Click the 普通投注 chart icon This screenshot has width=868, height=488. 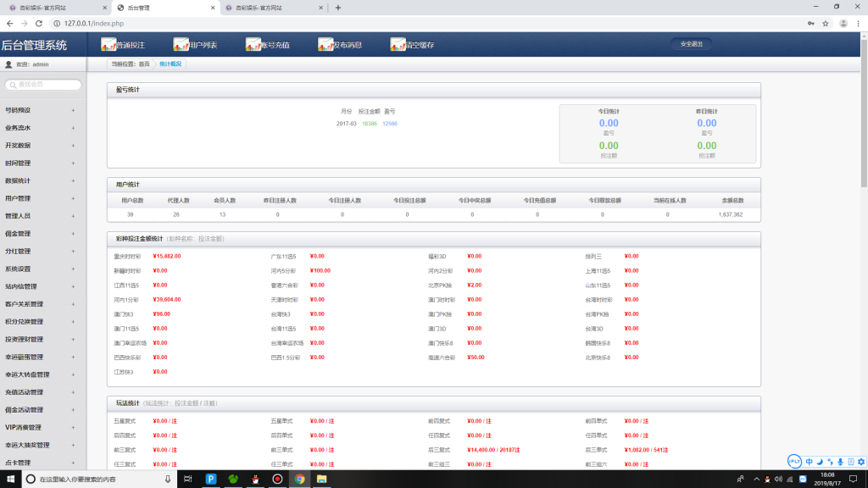[108, 44]
